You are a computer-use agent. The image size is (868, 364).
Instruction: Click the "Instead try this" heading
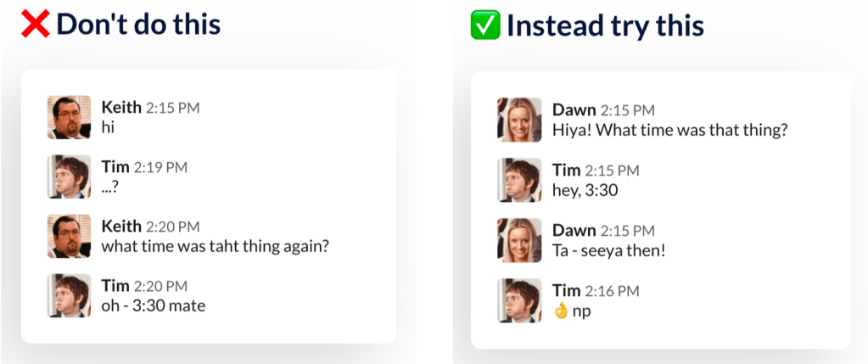(x=605, y=25)
